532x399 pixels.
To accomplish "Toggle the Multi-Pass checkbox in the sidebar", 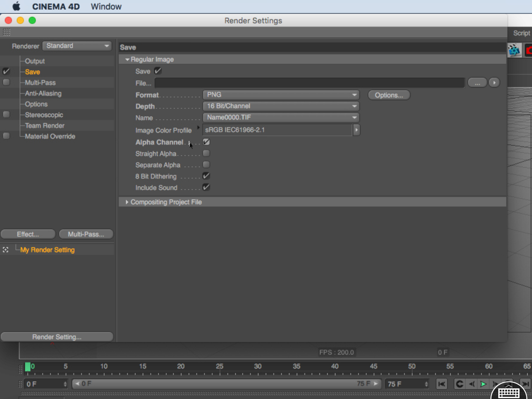I will [6, 83].
